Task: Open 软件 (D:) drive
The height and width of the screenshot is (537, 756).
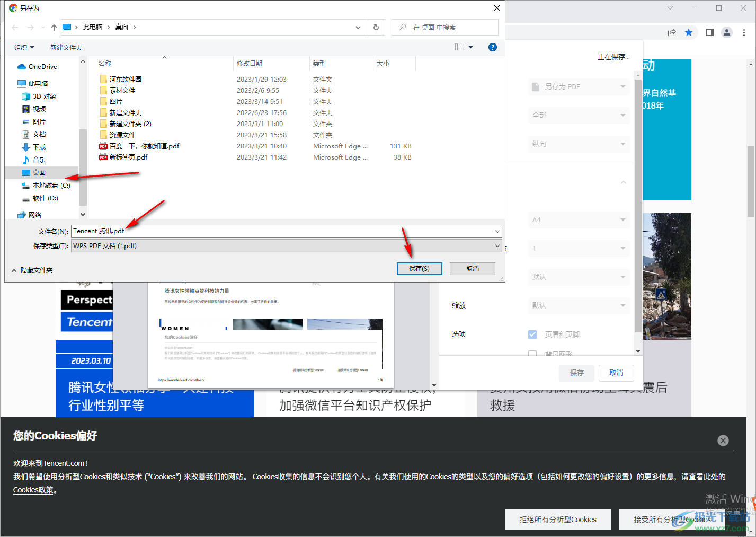Action: pyautogui.click(x=45, y=198)
